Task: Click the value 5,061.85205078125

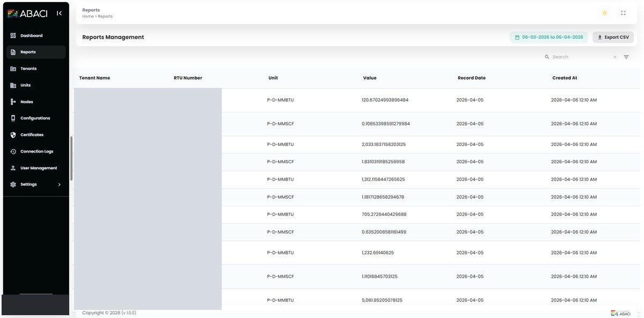Action: point(382,300)
